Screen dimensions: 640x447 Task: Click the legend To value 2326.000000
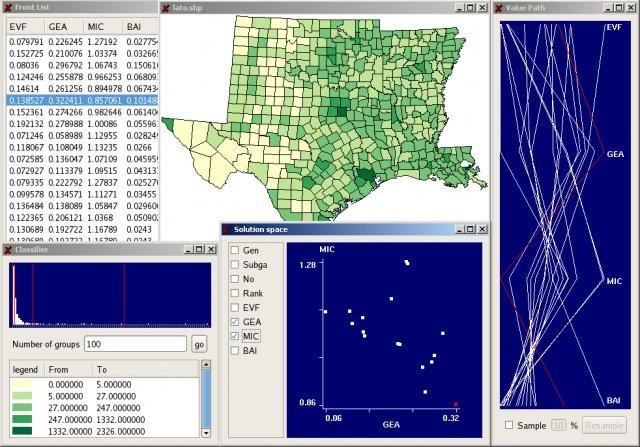click(x=121, y=431)
